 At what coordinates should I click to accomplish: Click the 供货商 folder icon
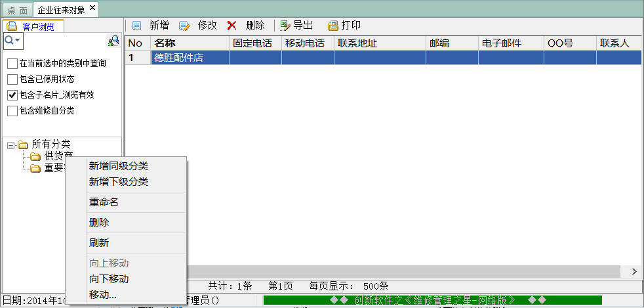35,156
